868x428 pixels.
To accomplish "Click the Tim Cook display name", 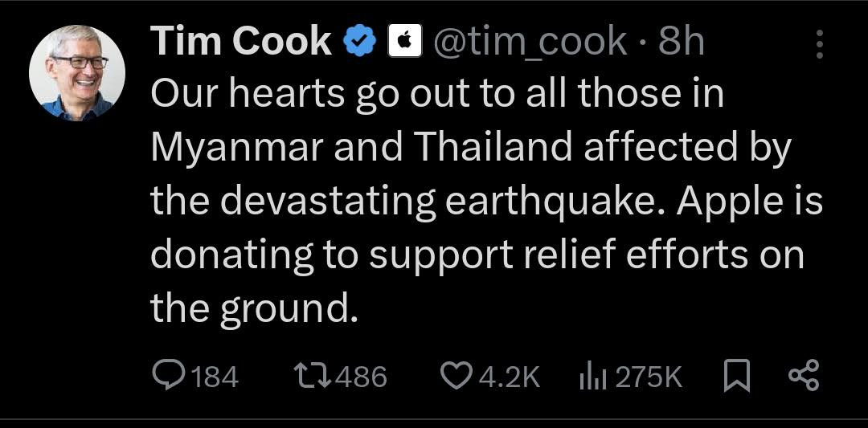I will (x=241, y=41).
